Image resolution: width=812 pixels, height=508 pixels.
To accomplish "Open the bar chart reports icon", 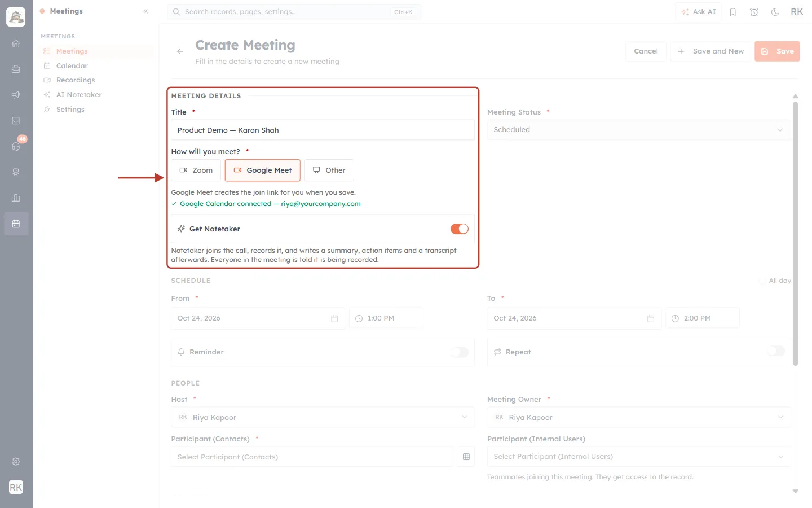I will [x=16, y=198].
